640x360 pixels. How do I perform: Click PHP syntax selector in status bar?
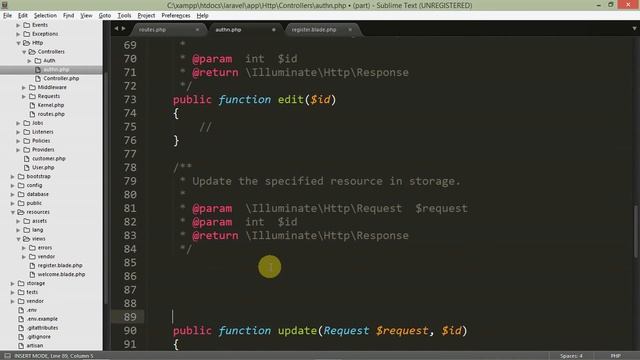[616, 356]
